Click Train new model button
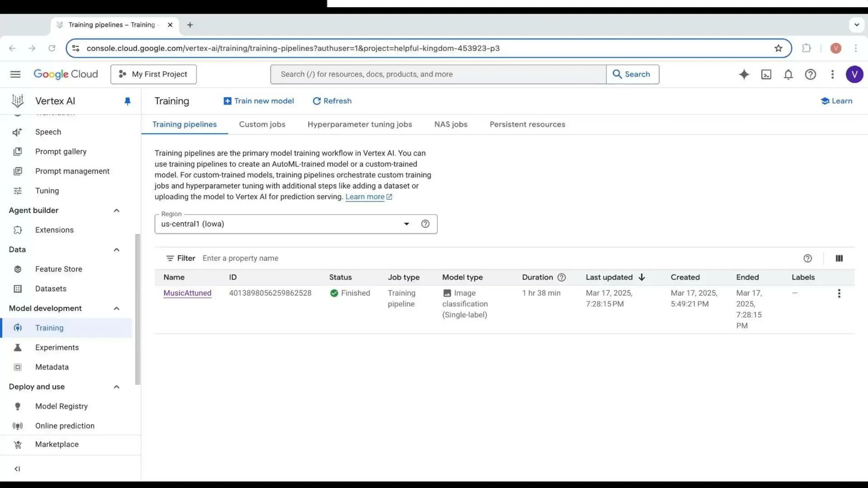868x488 pixels. [x=259, y=101]
